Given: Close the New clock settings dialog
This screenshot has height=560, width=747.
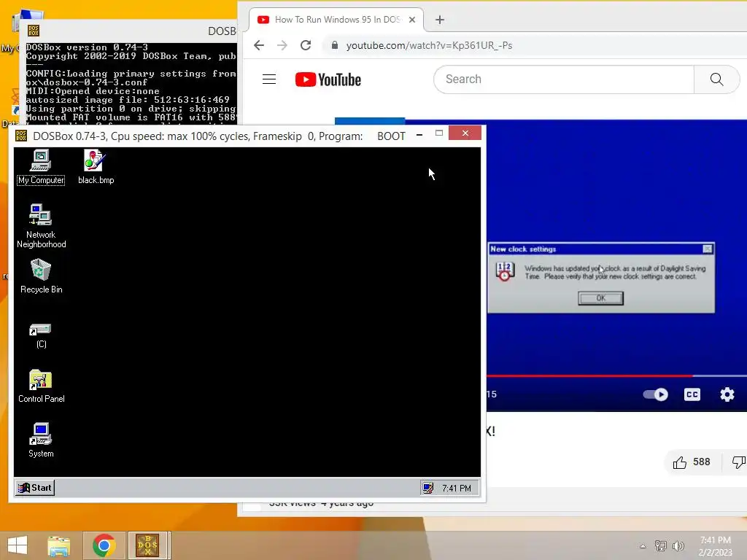Looking at the screenshot, I should click(708, 249).
